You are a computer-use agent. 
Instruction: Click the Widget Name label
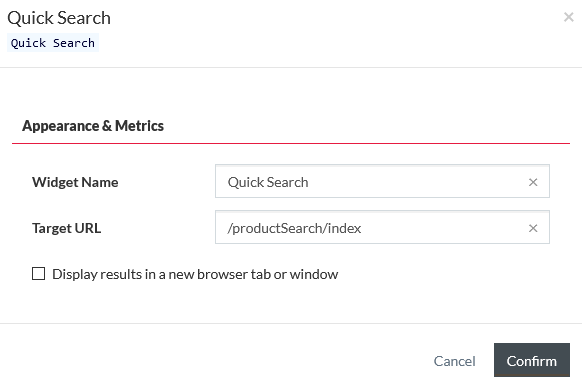click(75, 182)
